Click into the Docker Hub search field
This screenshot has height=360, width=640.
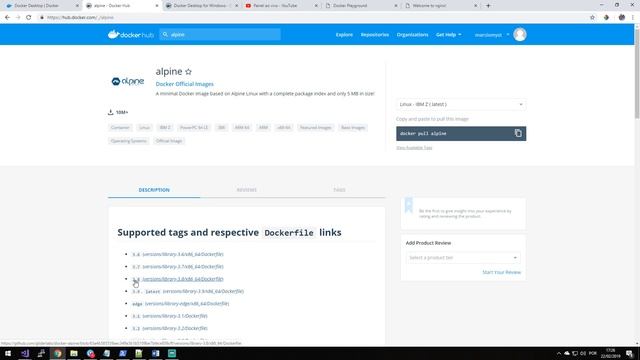[220, 35]
